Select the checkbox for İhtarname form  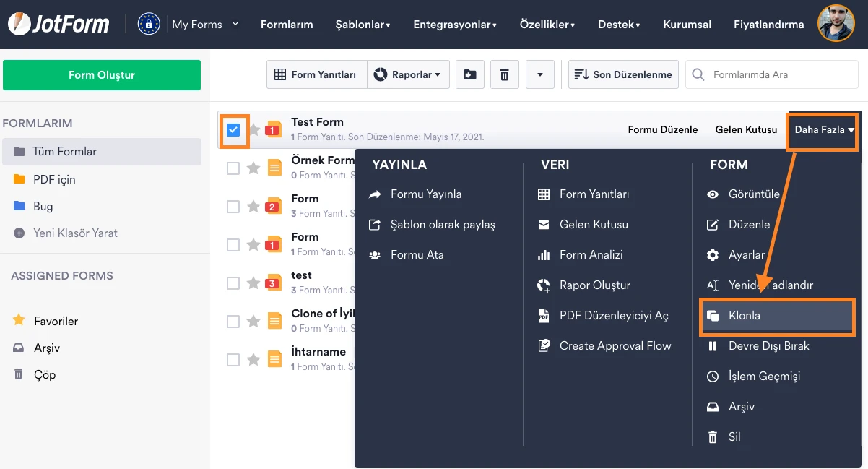click(233, 360)
